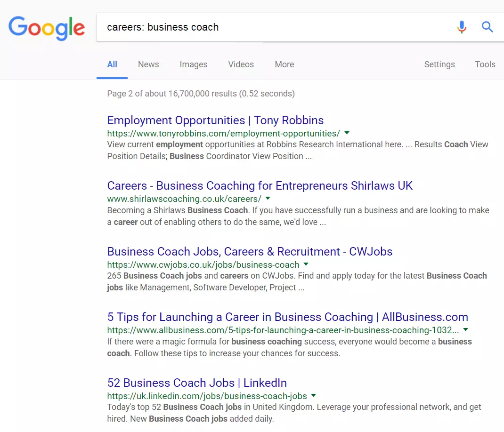Start voice search with the microphone icon
This screenshot has height=432, width=504.
click(x=462, y=27)
